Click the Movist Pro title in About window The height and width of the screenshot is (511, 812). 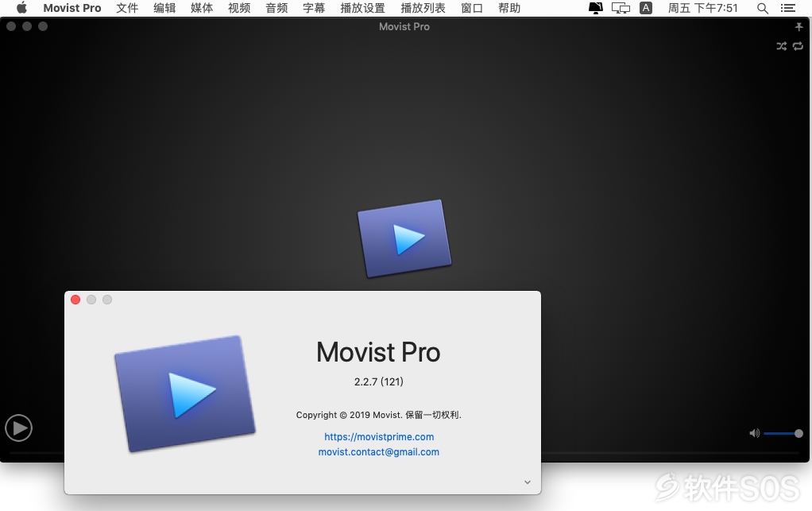click(378, 352)
